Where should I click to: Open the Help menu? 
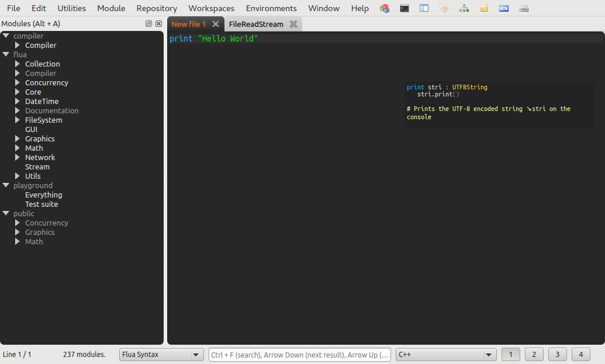click(x=360, y=8)
